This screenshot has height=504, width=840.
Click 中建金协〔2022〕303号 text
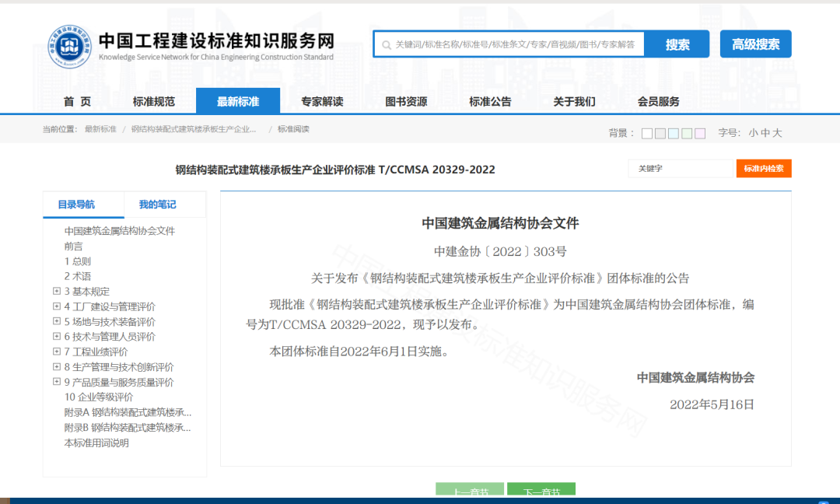tap(500, 251)
